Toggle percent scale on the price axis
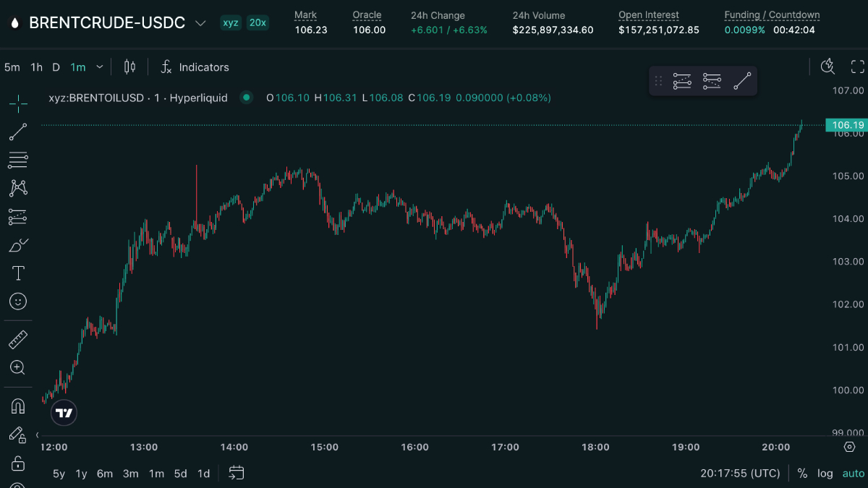This screenshot has width=868, height=488. pos(802,474)
